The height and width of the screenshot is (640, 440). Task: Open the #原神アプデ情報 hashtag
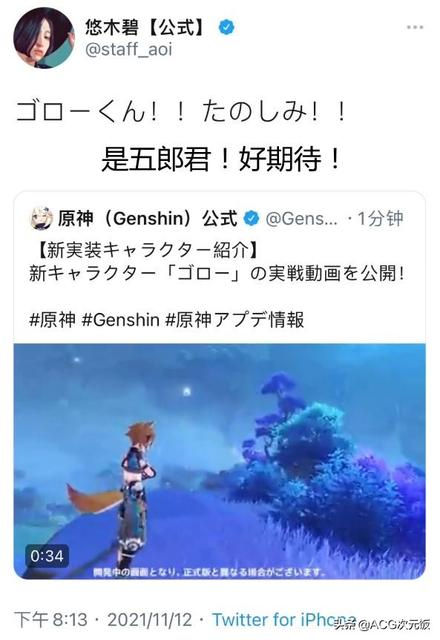coord(235,320)
